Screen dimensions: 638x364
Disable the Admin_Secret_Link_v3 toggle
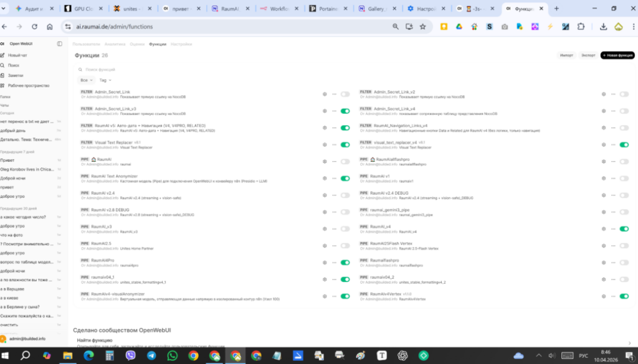[345, 111]
